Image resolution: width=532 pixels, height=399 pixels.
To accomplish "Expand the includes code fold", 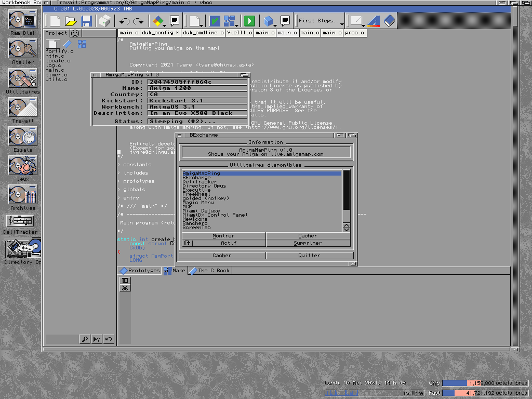I will pos(119,173).
